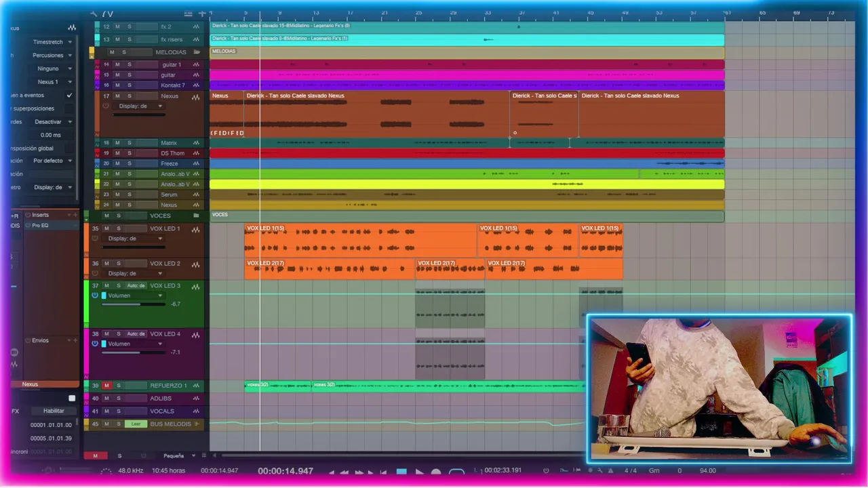Click the Habilitar button

[54, 411]
